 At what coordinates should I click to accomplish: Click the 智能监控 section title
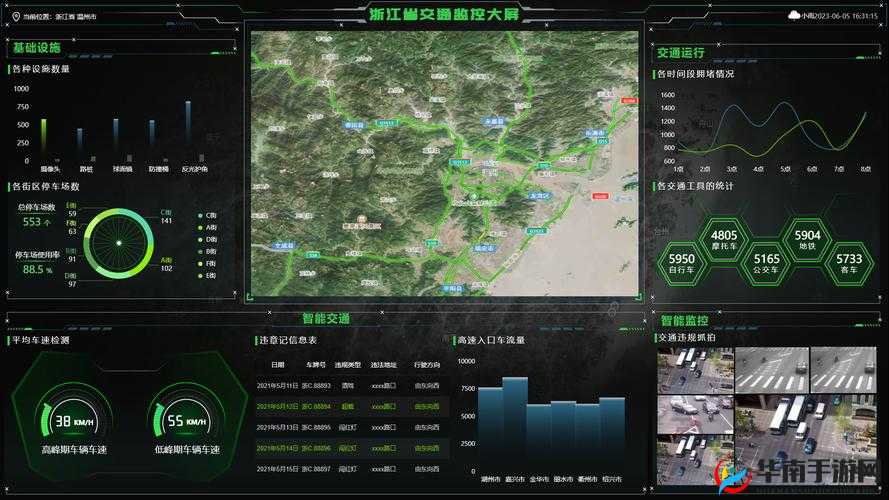(685, 321)
